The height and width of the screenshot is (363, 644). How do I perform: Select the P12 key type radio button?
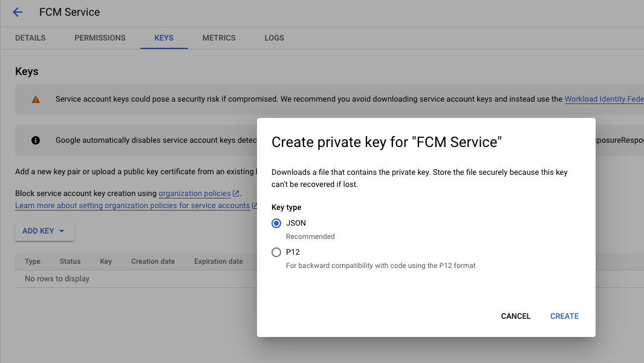276,252
